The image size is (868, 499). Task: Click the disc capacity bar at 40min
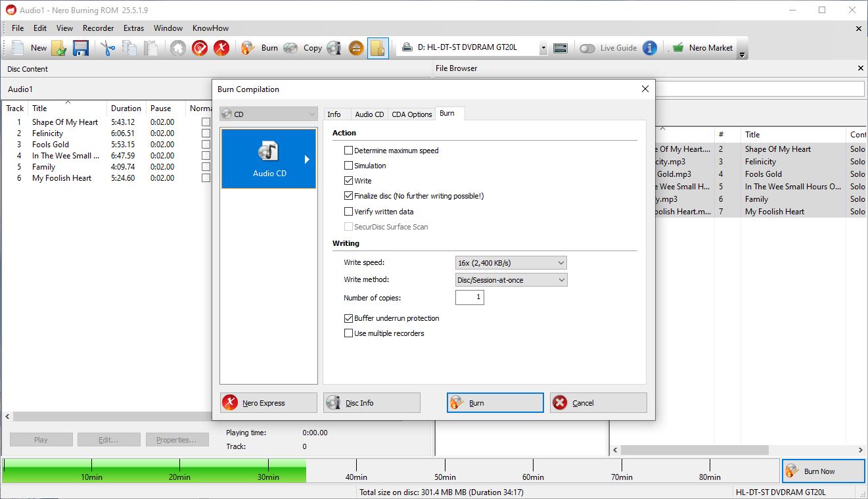pyautogui.click(x=355, y=471)
